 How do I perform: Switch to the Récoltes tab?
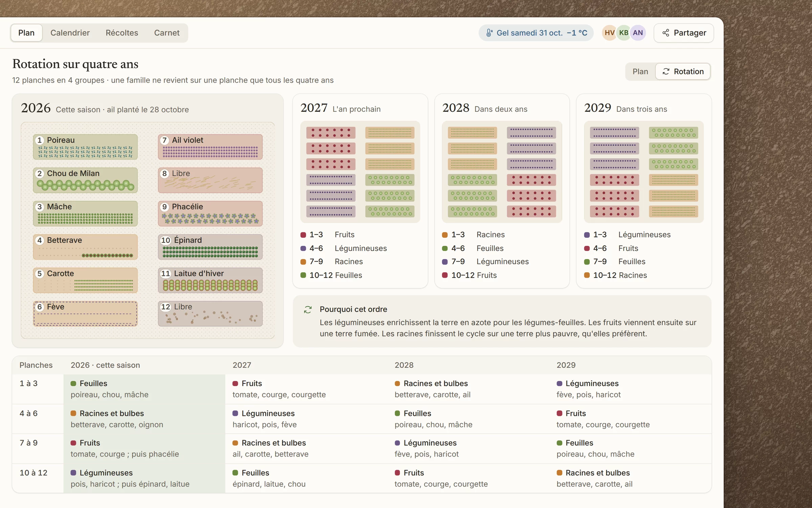122,33
